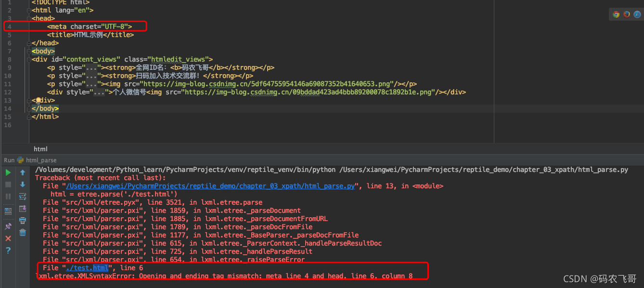Image resolution: width=644 pixels, height=288 pixels.
Task: Collapse the body tag fold on line 7
Action: point(29,51)
